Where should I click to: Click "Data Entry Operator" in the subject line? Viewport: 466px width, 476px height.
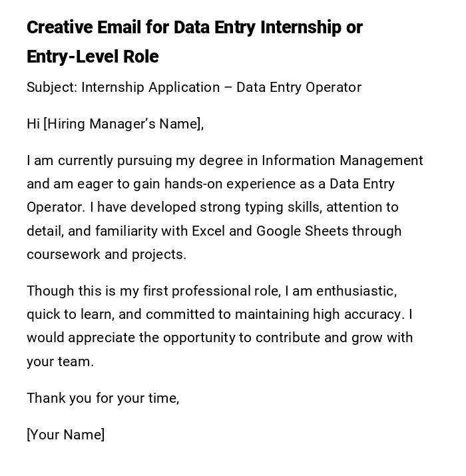point(298,87)
